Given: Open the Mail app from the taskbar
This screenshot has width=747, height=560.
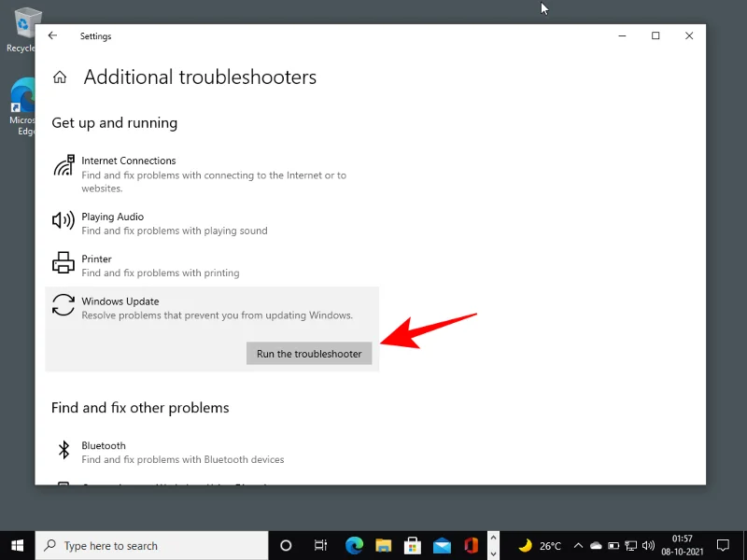Looking at the screenshot, I should click(441, 545).
